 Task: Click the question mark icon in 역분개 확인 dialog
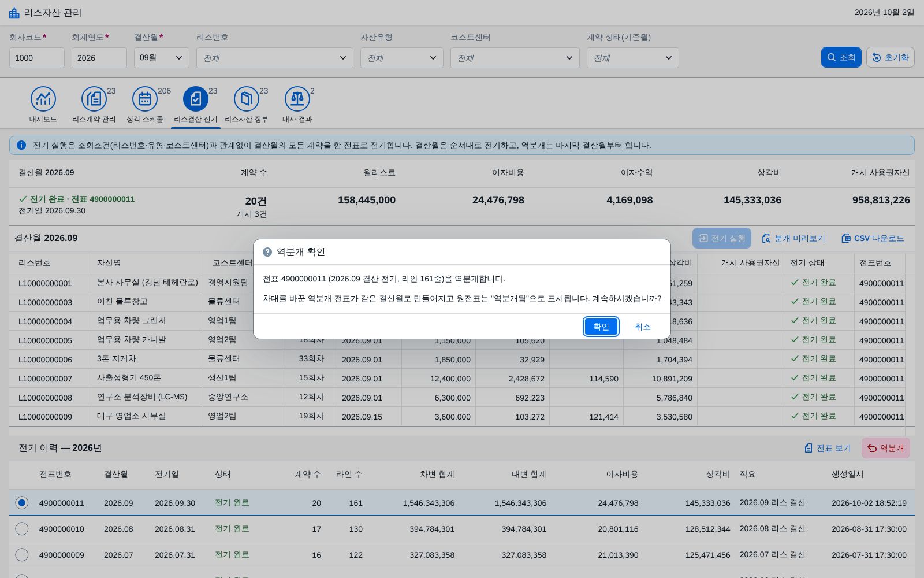pos(267,252)
